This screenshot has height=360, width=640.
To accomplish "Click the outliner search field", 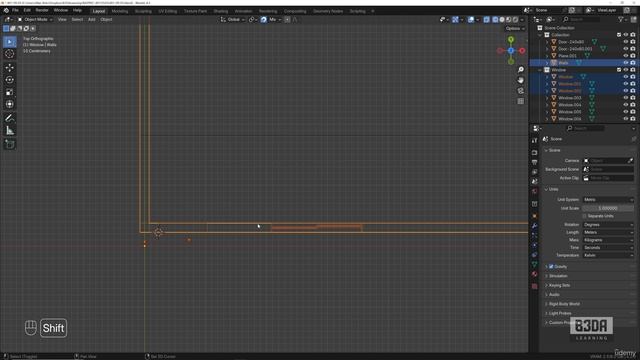I will pos(582,20).
